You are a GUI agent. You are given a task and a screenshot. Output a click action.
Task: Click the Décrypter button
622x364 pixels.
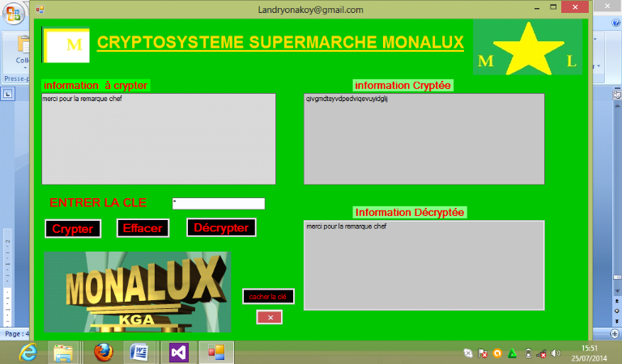point(221,227)
